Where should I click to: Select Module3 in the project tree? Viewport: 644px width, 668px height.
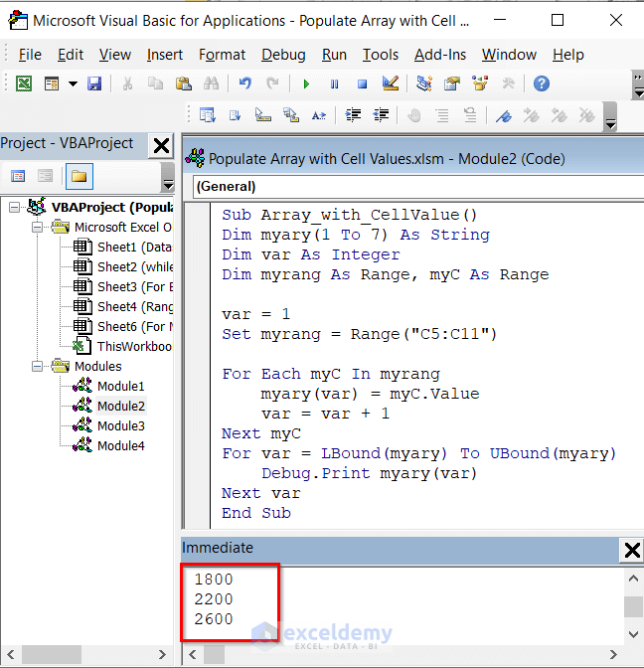click(x=119, y=425)
